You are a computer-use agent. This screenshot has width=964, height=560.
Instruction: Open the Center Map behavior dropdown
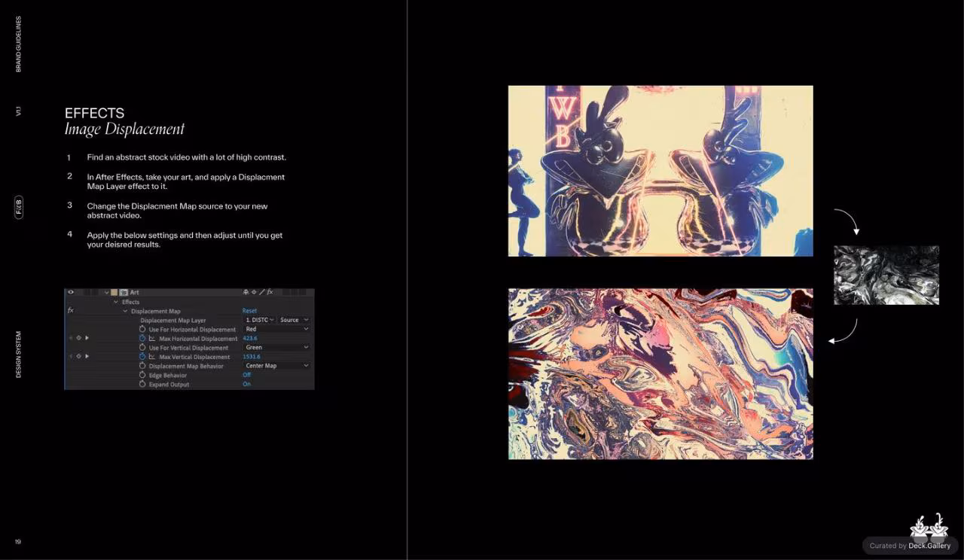pyautogui.click(x=276, y=366)
